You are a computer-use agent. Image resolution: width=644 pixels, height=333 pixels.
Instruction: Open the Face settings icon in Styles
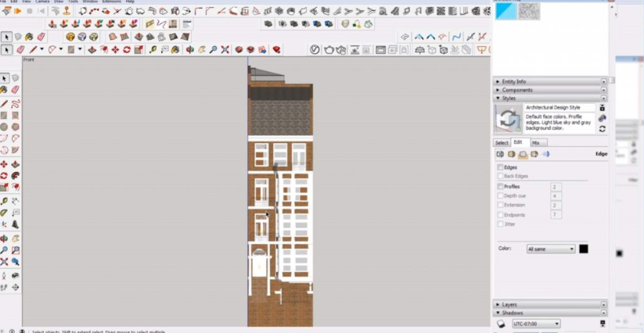511,154
